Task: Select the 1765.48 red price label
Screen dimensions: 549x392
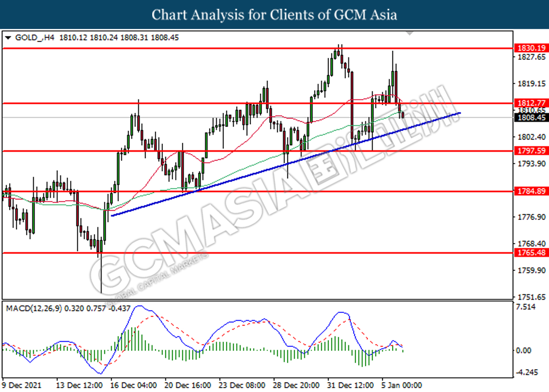Action: [531, 253]
